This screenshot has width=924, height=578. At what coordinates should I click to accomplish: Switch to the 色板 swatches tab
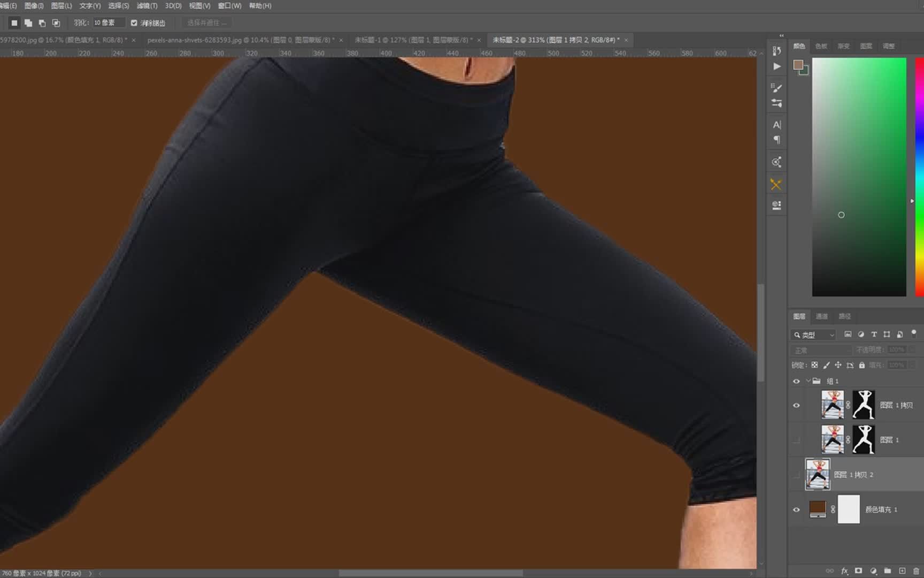pyautogui.click(x=821, y=46)
